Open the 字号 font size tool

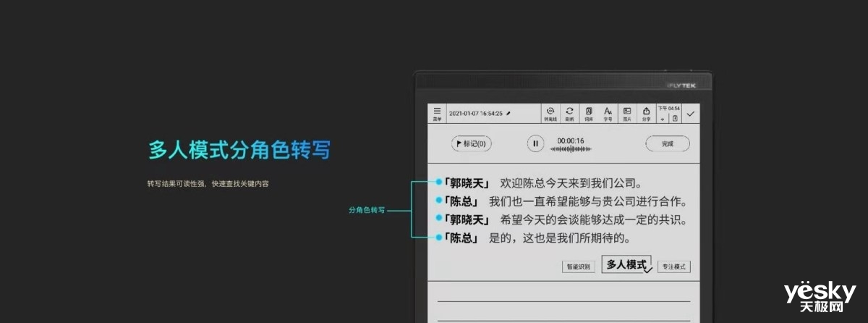coord(608,114)
